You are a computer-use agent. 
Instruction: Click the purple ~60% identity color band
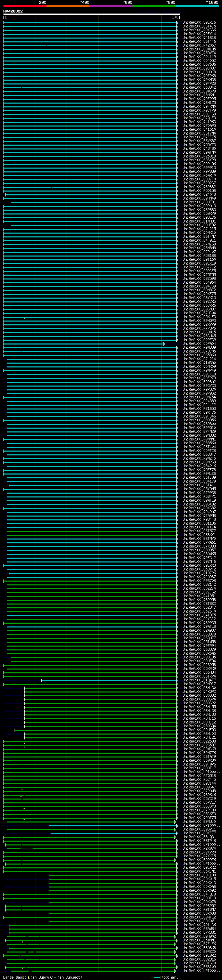point(111,6)
